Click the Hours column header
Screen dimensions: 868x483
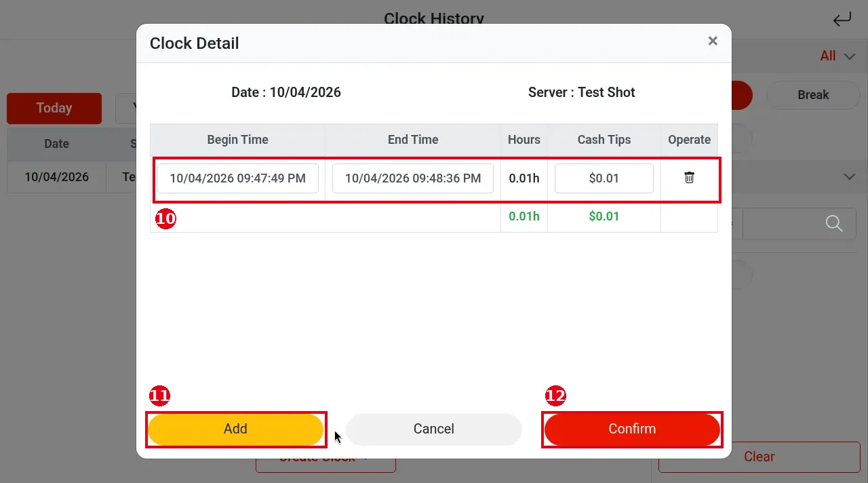click(524, 140)
